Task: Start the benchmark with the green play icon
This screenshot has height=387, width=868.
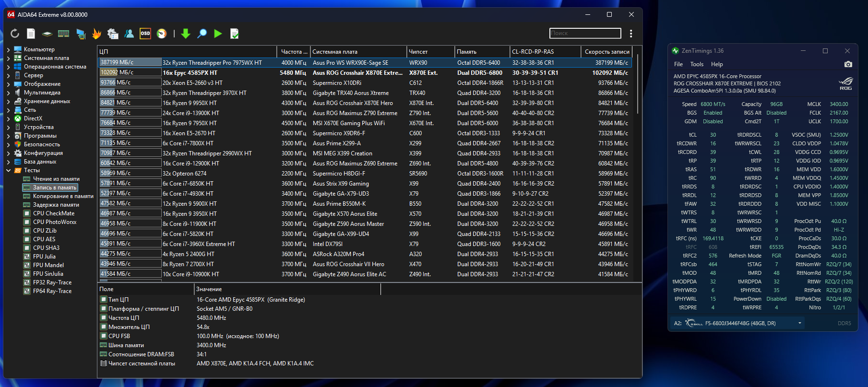Action: [x=218, y=33]
